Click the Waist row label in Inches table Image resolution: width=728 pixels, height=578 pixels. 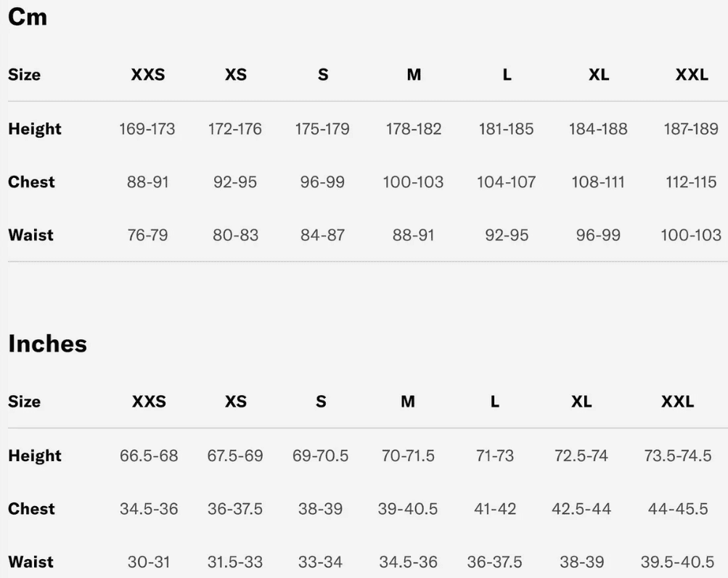coord(30,562)
